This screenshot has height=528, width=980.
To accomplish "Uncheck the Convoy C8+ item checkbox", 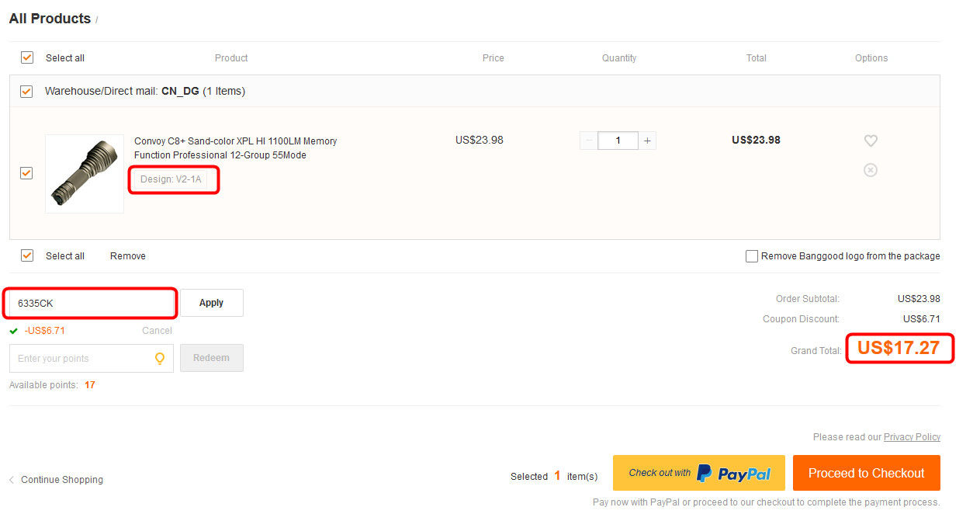I will click(x=26, y=173).
